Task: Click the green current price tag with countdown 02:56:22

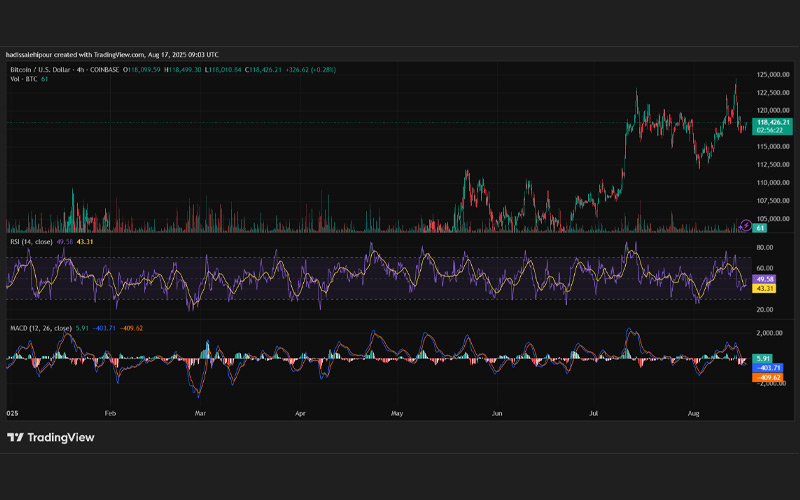Action: [x=772, y=126]
